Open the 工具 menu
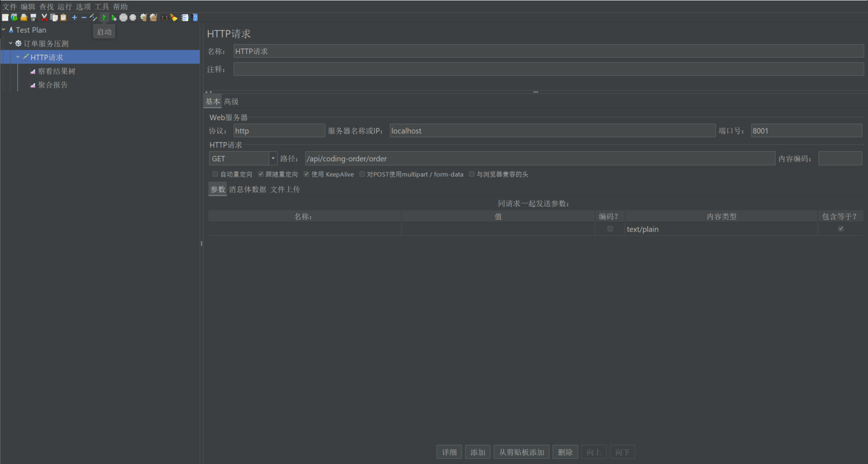The image size is (868, 464). (102, 7)
